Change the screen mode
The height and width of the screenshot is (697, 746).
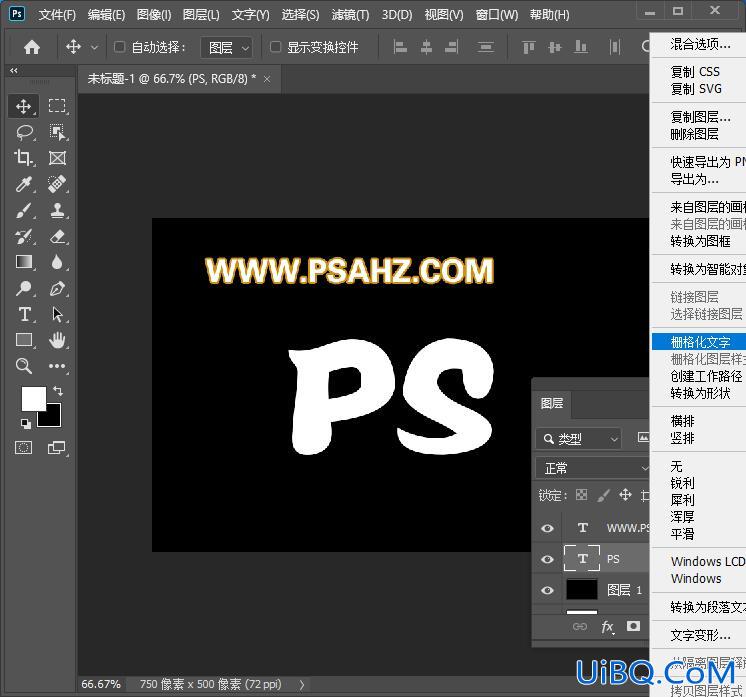tap(57, 447)
